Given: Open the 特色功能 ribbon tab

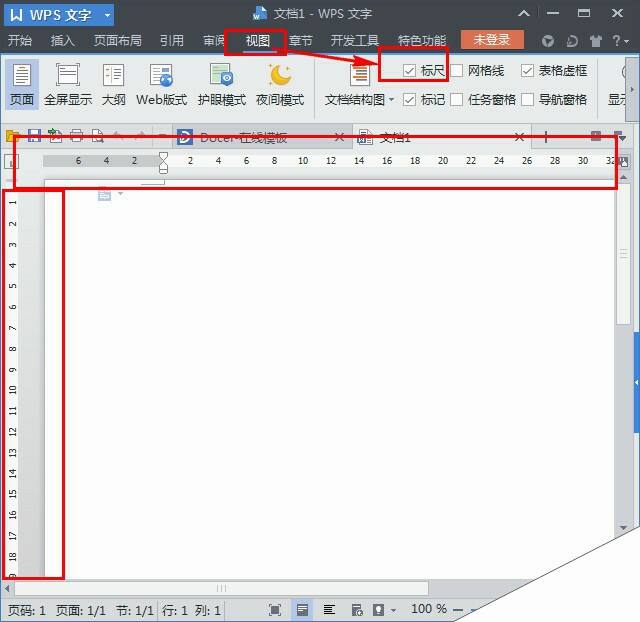Looking at the screenshot, I should tap(422, 40).
